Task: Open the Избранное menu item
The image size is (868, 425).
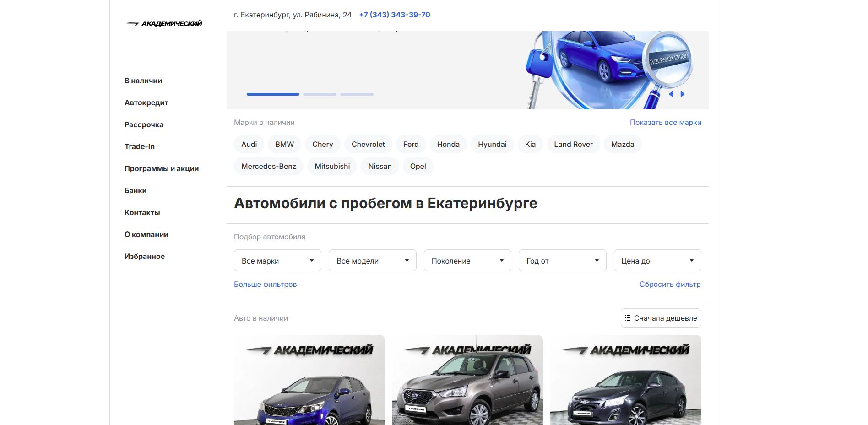Action: (145, 256)
